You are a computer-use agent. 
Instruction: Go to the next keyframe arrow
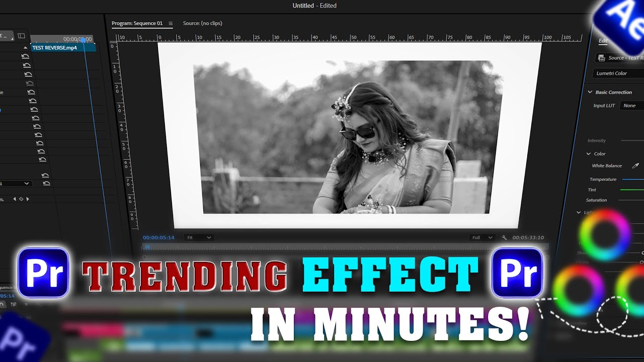click(28, 199)
